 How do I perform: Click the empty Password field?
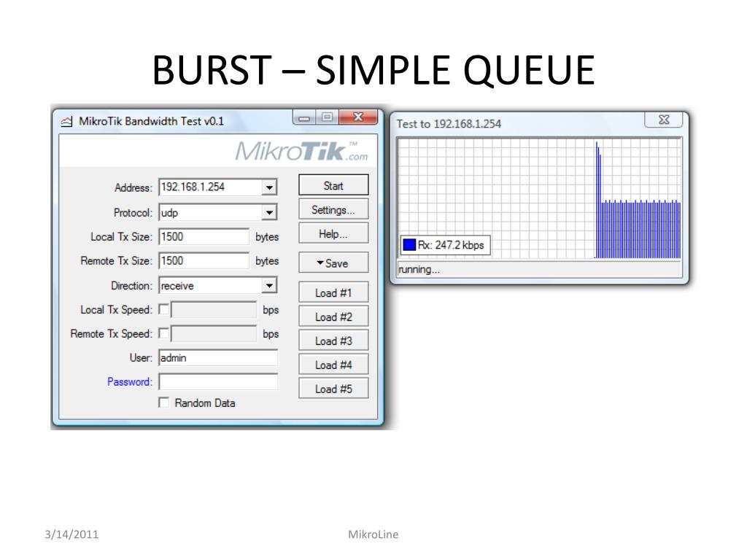(x=218, y=381)
